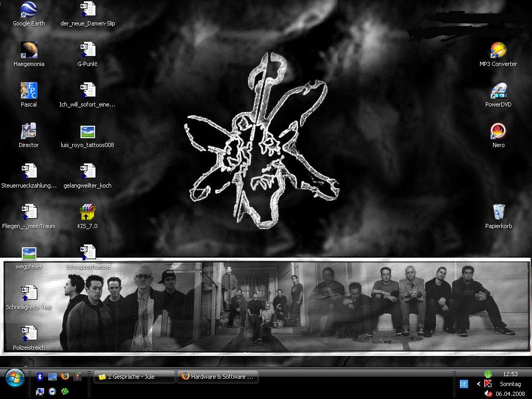Click the Kaspersky icon in system tray

coord(488,384)
